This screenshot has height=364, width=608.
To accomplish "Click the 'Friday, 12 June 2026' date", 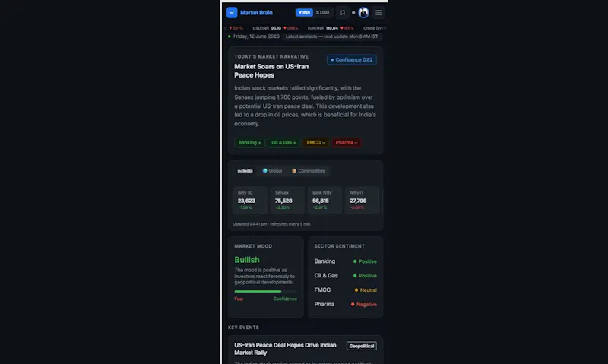I will [x=256, y=36].
